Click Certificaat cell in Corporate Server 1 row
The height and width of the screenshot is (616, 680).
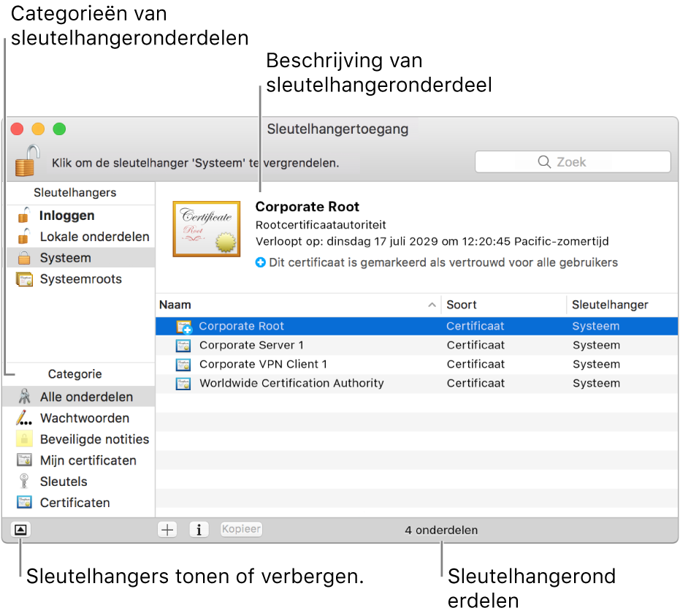[475, 346]
